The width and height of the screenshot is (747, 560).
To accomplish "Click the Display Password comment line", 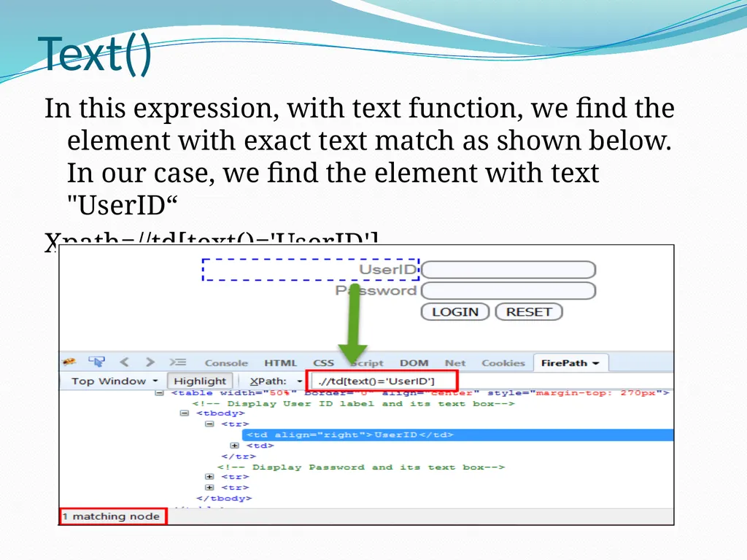I will pyautogui.click(x=360, y=467).
